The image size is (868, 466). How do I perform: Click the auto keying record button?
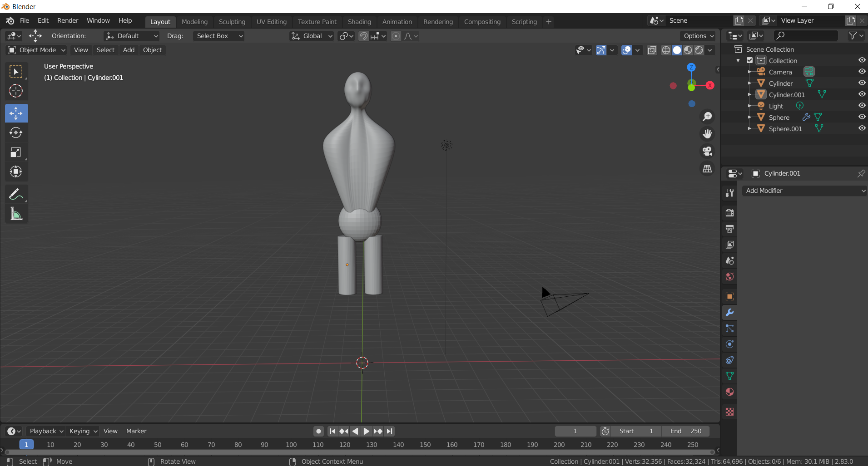319,431
